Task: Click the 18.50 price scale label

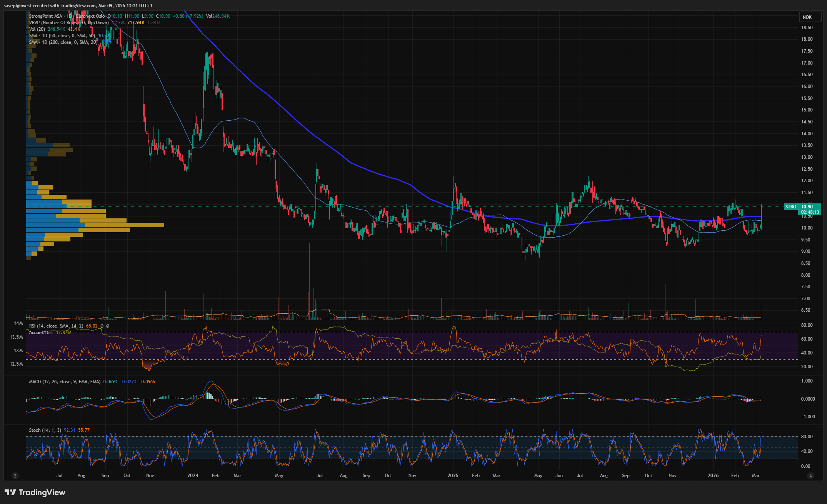Action: pyautogui.click(x=807, y=28)
